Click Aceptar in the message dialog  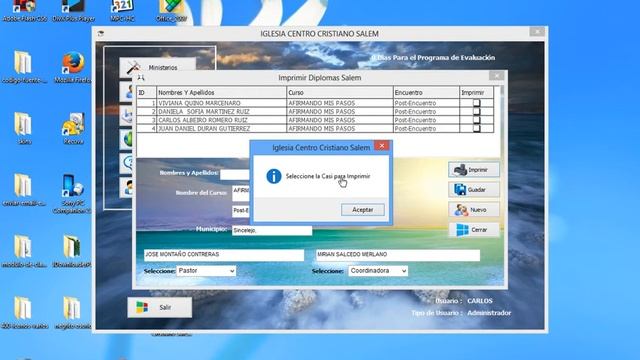pyautogui.click(x=362, y=210)
